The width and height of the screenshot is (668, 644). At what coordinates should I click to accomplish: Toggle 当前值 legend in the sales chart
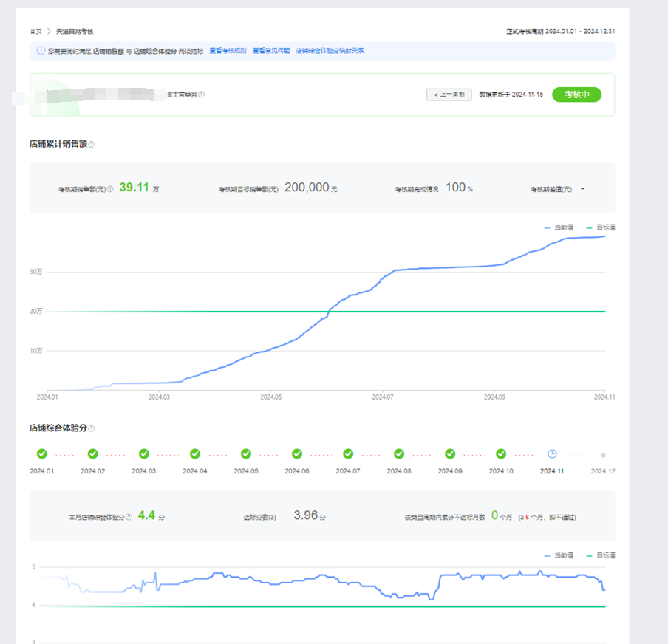tap(558, 227)
